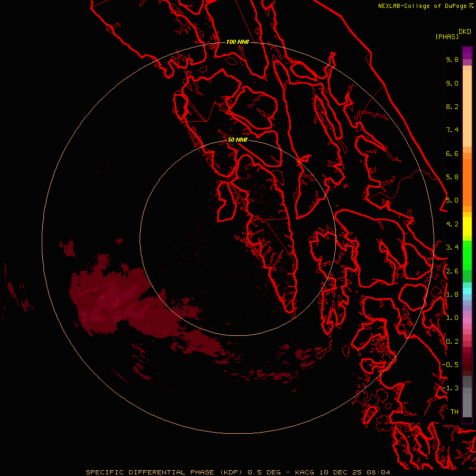The width and height of the screenshot is (476, 476).
Task: Click the SPECIFIC DIFFERENTIAL PHASE (KDP) caption
Action: coord(165,472)
